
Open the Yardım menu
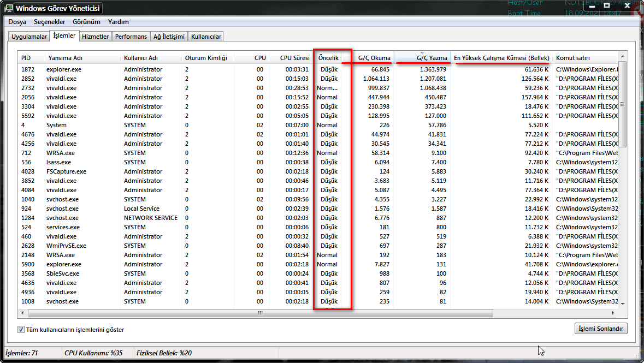click(x=119, y=22)
